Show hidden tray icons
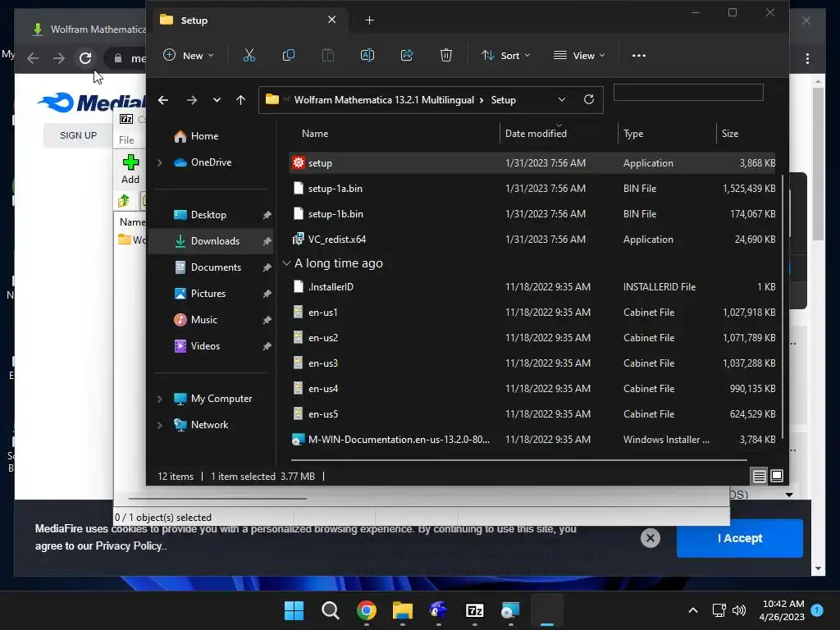 click(x=692, y=610)
